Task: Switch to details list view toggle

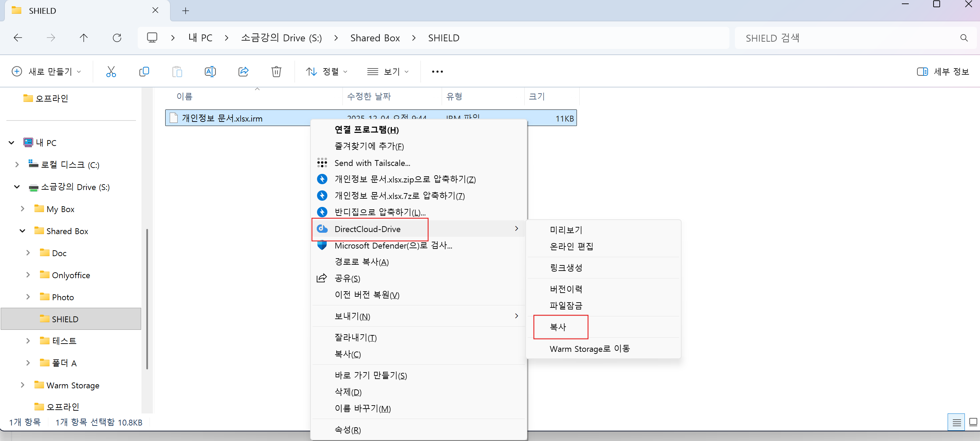Action: 956,422
